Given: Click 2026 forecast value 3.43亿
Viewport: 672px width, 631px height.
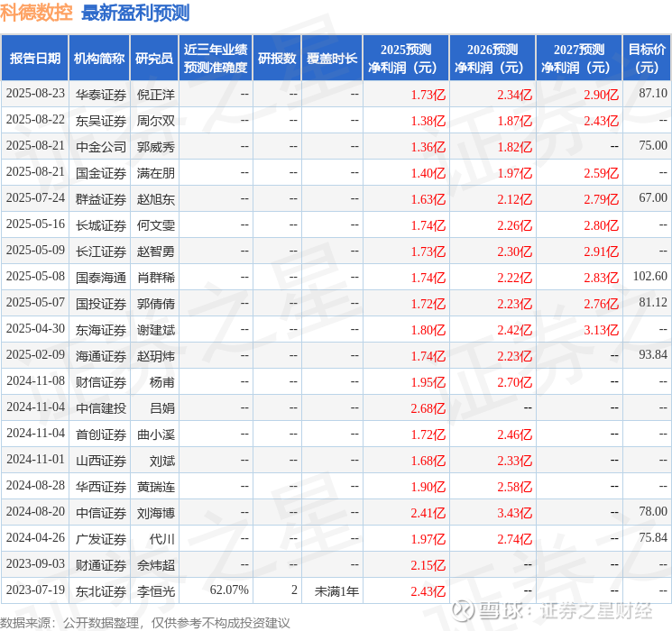Looking at the screenshot, I should click(514, 513).
